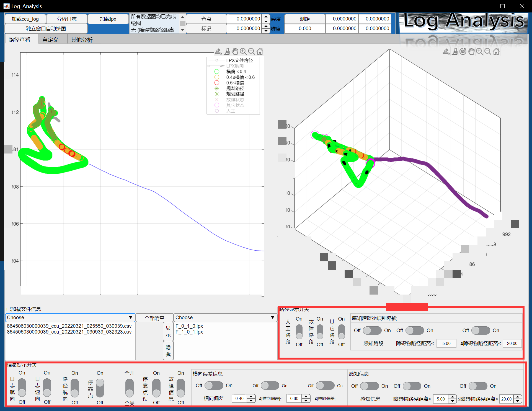532x411 pixels.
Task: Click the 加载ccu_log button
Action: (25, 19)
